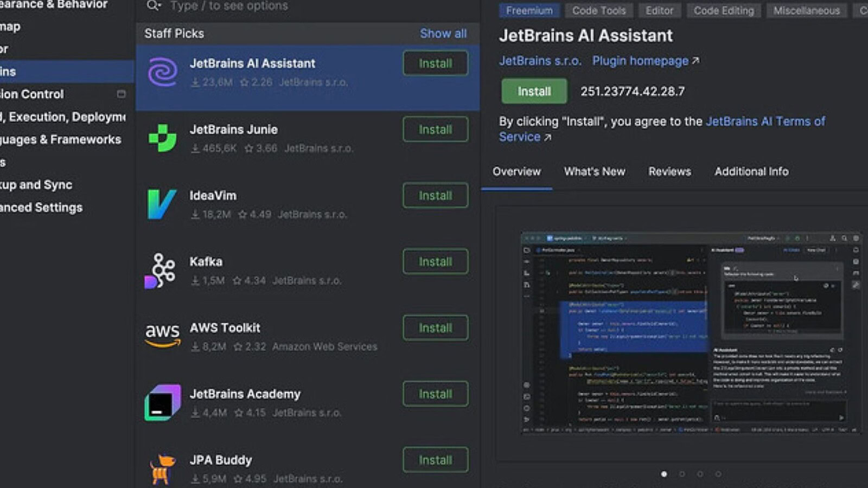Screen dimensions: 868x488
Task: Open the AI Assistant screenshot preview
Action: pos(691,333)
